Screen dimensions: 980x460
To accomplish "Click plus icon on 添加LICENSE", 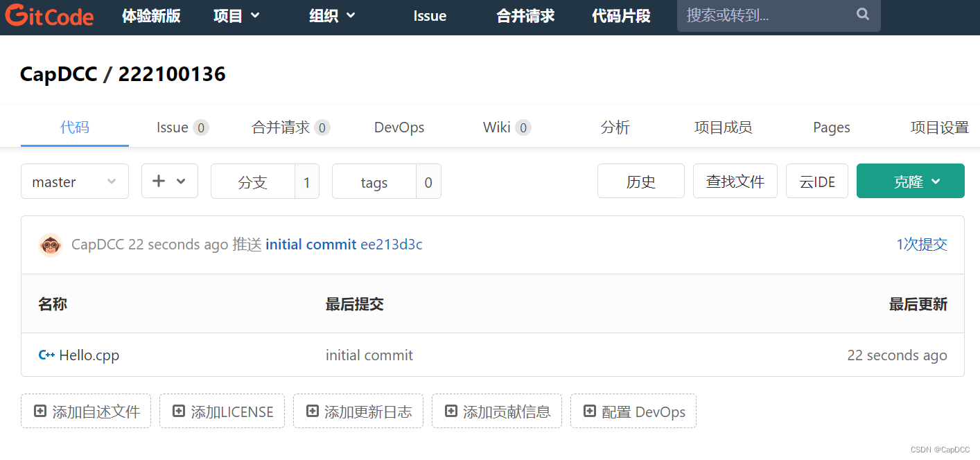I will pyautogui.click(x=179, y=412).
